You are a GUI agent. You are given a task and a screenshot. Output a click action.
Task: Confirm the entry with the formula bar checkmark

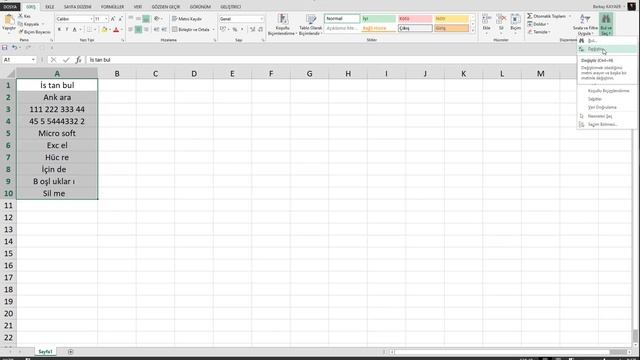click(66, 60)
